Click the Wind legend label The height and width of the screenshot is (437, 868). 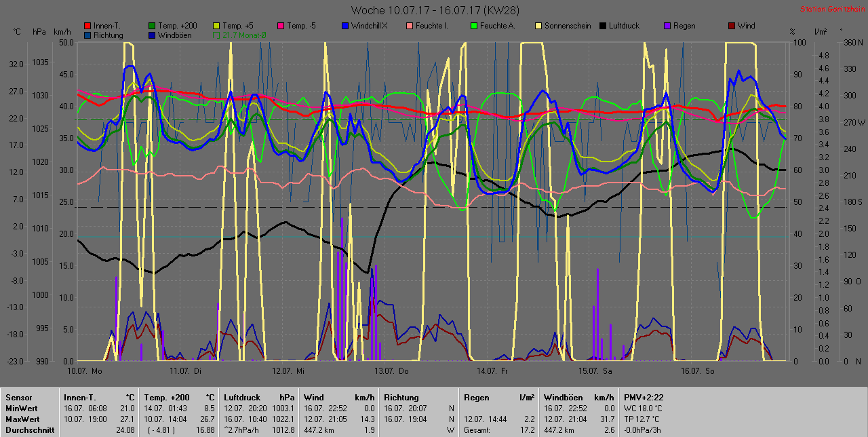coord(747,26)
